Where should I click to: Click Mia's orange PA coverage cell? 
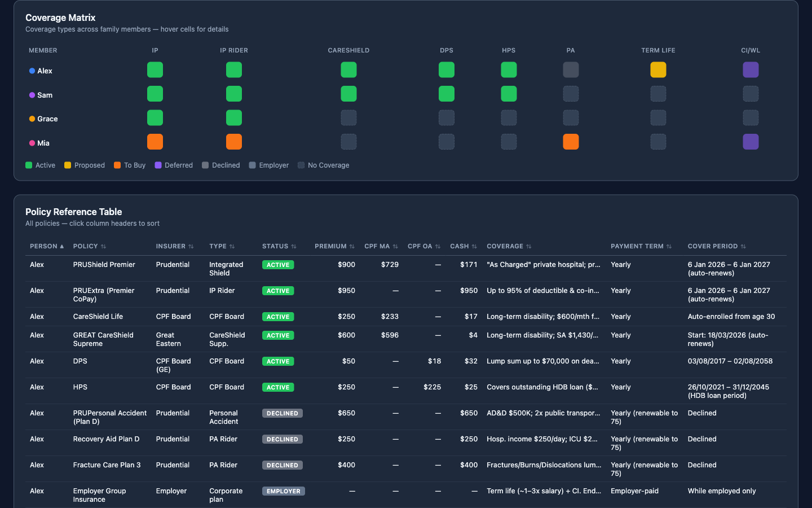click(x=571, y=142)
